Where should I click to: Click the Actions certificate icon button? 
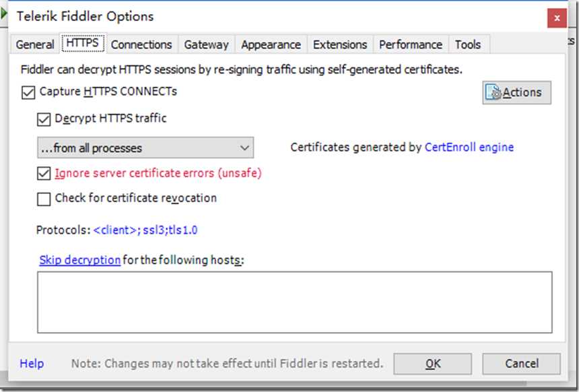[x=516, y=92]
